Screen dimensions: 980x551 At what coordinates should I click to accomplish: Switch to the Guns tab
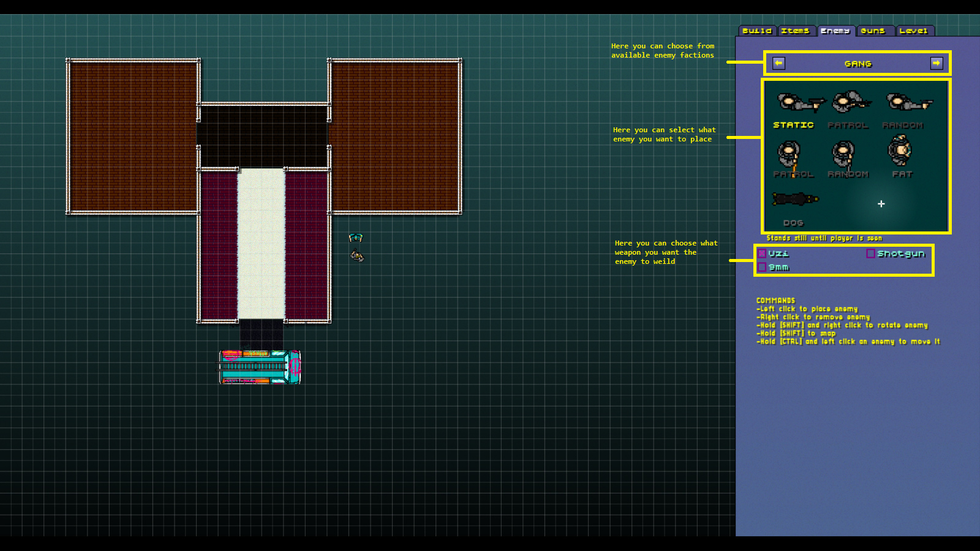click(873, 31)
